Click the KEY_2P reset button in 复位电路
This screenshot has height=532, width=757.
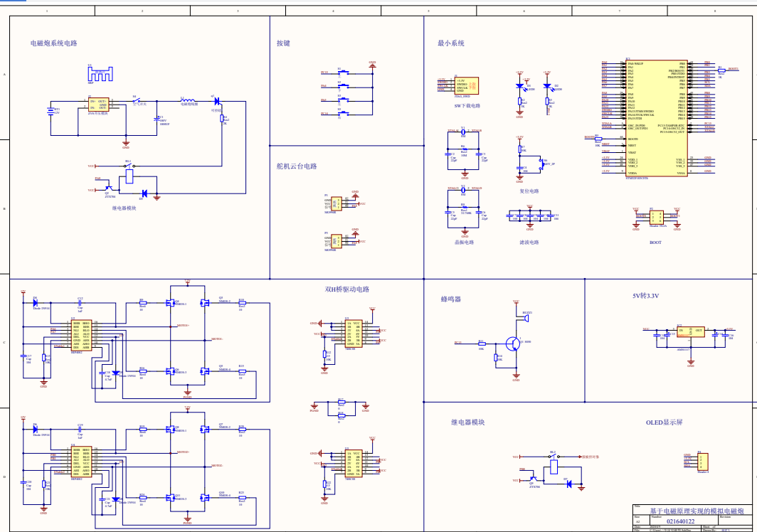[544, 163]
